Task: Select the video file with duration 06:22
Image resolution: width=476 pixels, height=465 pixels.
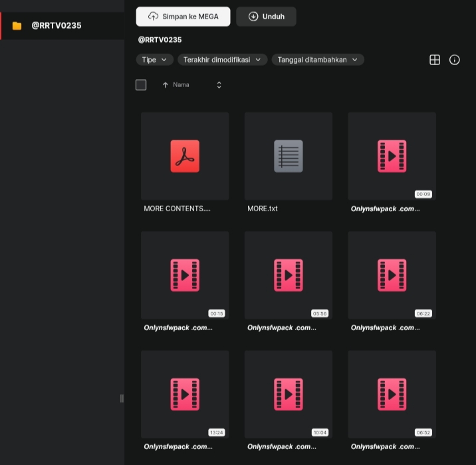Action: [392, 275]
